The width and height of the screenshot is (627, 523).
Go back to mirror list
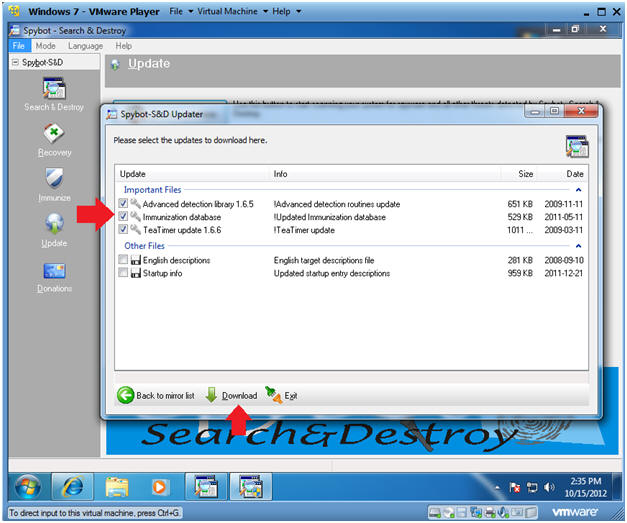pos(156,395)
